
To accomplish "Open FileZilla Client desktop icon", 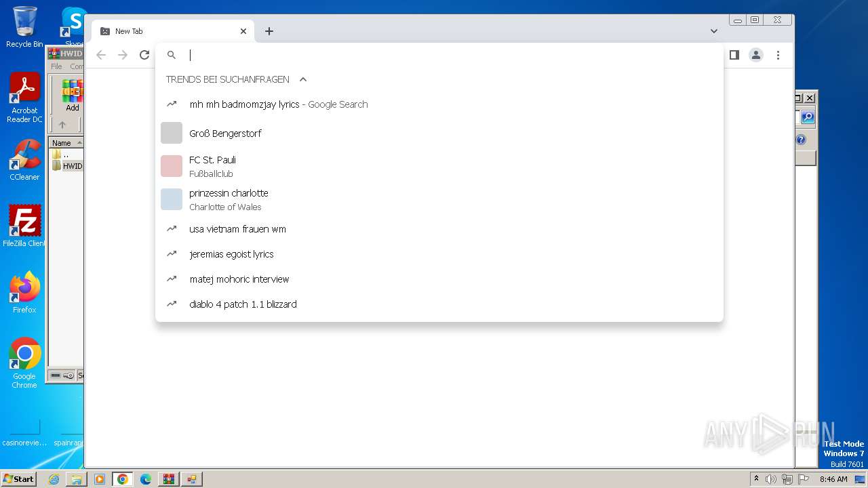I will (24, 226).
